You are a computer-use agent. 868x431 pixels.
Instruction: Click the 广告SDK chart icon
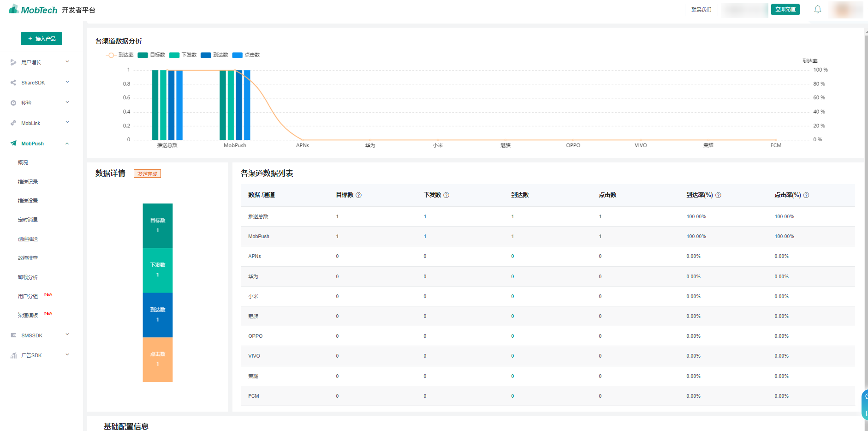tap(13, 355)
